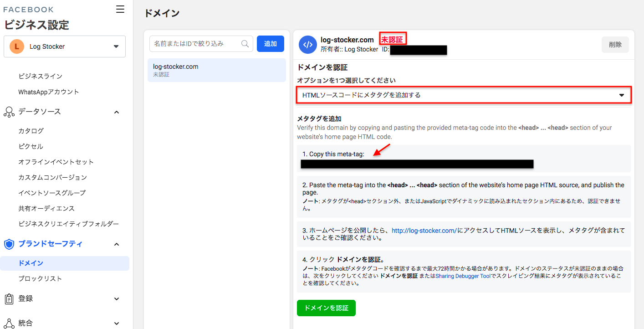The width and height of the screenshot is (644, 329).
Task: Open オフラインイベントセット in the sidebar
Action: 56,162
